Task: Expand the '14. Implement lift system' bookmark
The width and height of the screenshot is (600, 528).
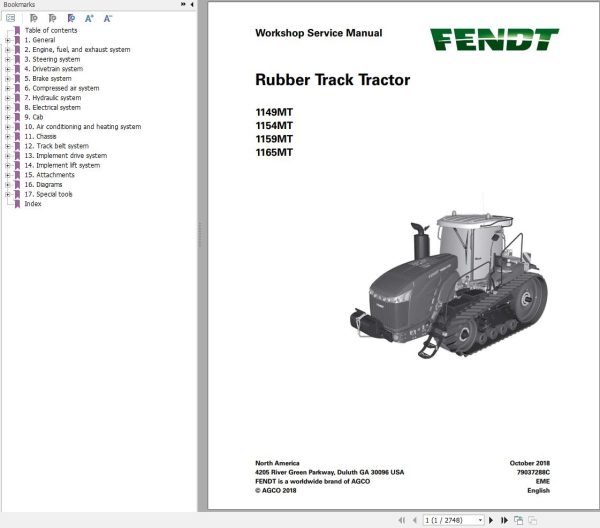Action: 8,165
